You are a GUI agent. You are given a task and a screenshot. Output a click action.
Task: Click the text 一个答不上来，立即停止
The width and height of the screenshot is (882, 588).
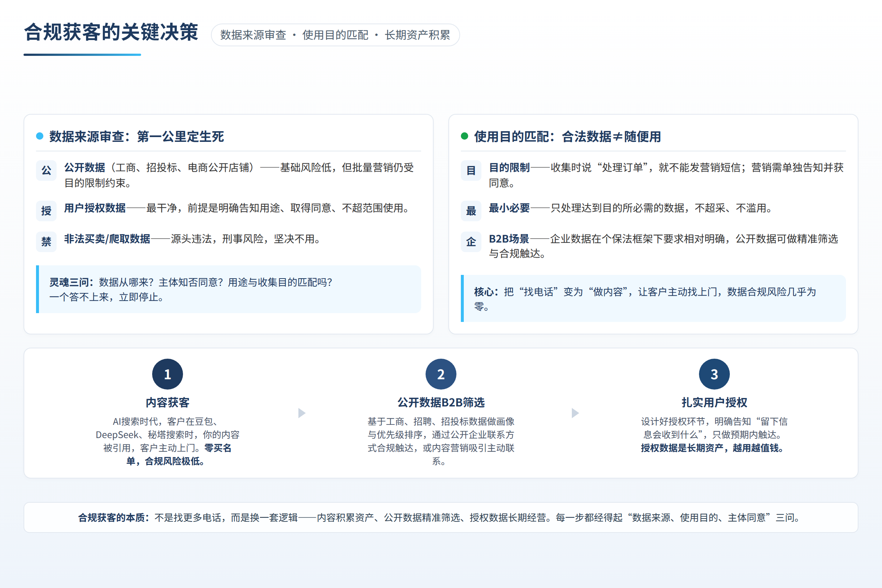pyautogui.click(x=107, y=297)
